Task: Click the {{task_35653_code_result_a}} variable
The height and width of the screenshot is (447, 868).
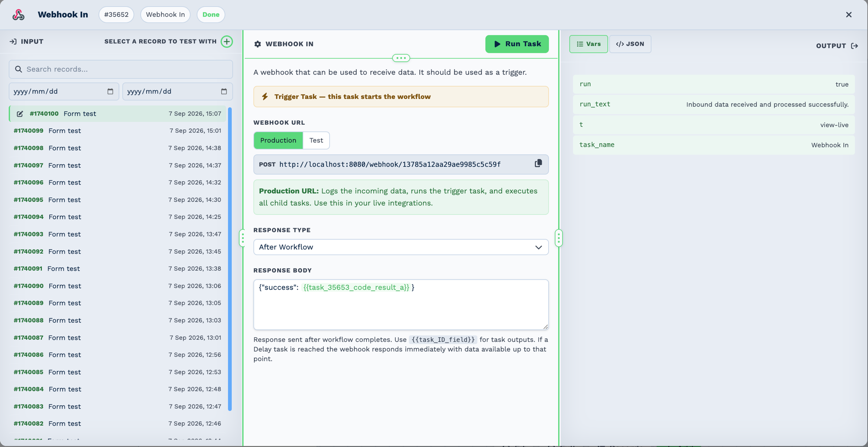Action: (x=356, y=287)
